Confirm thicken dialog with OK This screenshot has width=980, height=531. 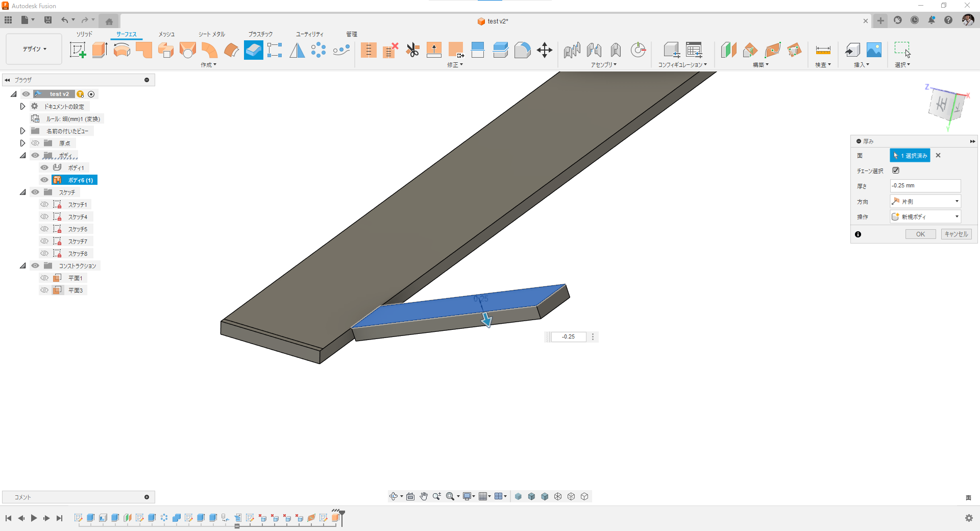[920, 234]
